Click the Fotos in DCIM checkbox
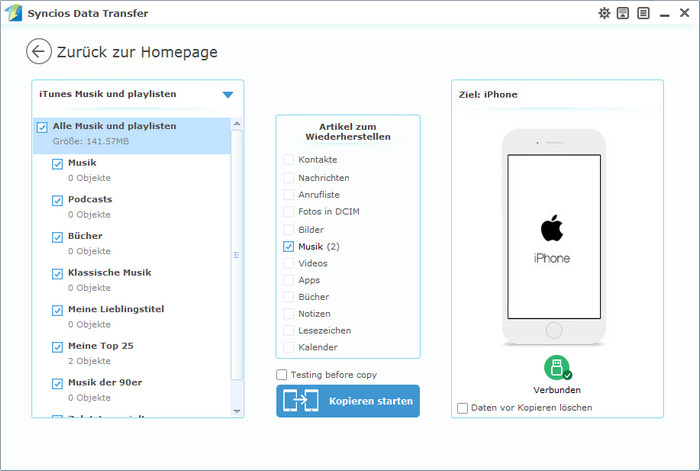700x471 pixels. click(288, 212)
